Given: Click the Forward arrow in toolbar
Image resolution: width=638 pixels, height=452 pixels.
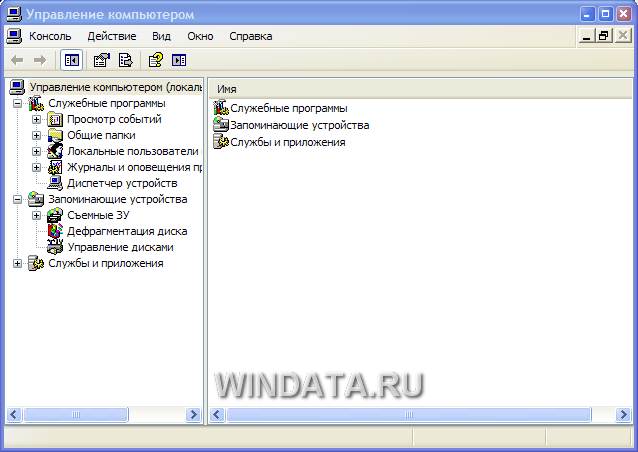Looking at the screenshot, I should tap(39, 61).
